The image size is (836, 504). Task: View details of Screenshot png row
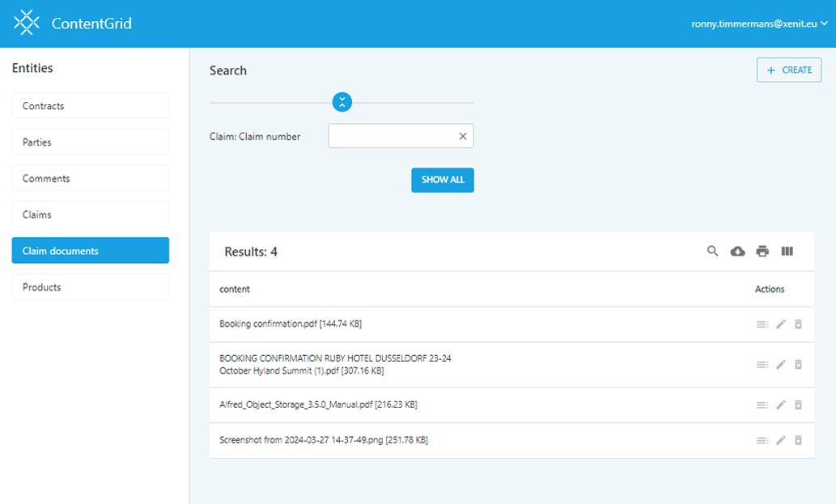[762, 441]
